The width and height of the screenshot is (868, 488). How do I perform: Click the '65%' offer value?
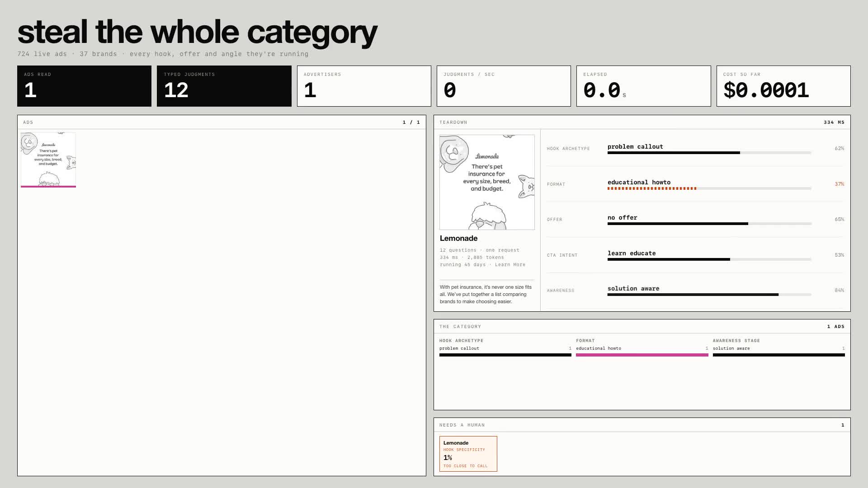tap(840, 220)
